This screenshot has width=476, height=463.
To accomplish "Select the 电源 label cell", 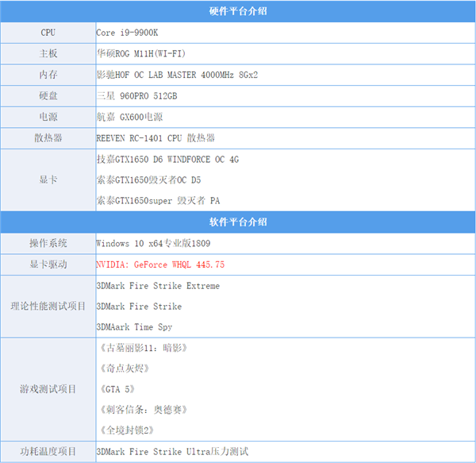I will [48, 117].
